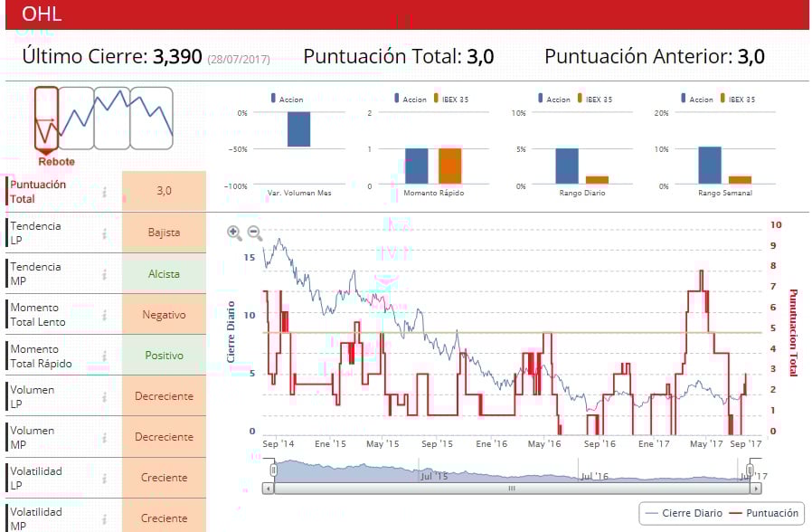Click orange IBEX 35 bar in Momento Rápido

click(450, 166)
